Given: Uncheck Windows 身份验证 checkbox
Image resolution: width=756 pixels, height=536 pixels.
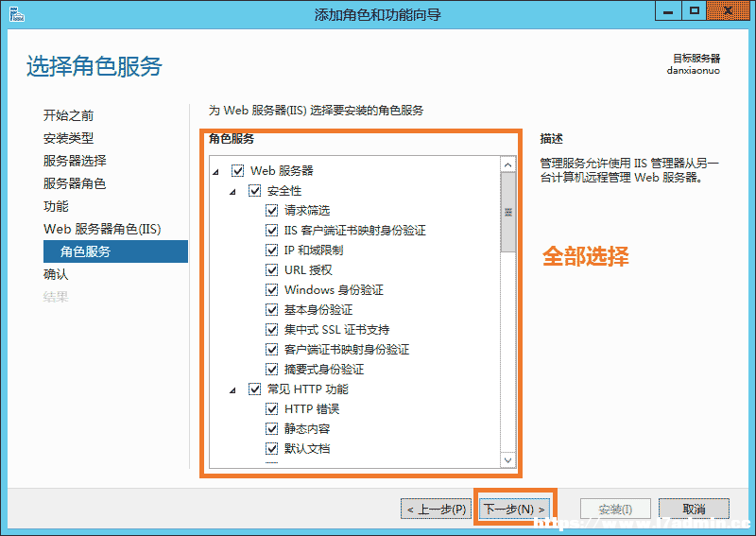Looking at the screenshot, I should tap(271, 289).
